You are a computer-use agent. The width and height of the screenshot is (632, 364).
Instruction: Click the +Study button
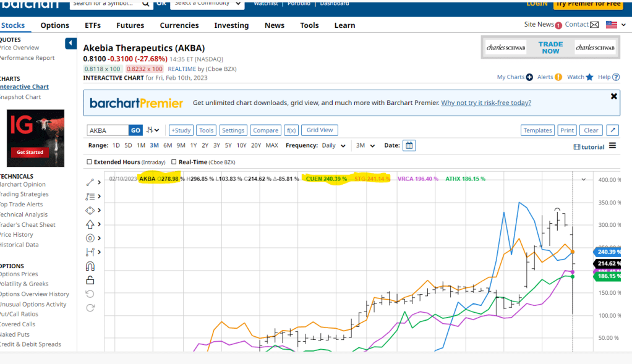click(181, 130)
